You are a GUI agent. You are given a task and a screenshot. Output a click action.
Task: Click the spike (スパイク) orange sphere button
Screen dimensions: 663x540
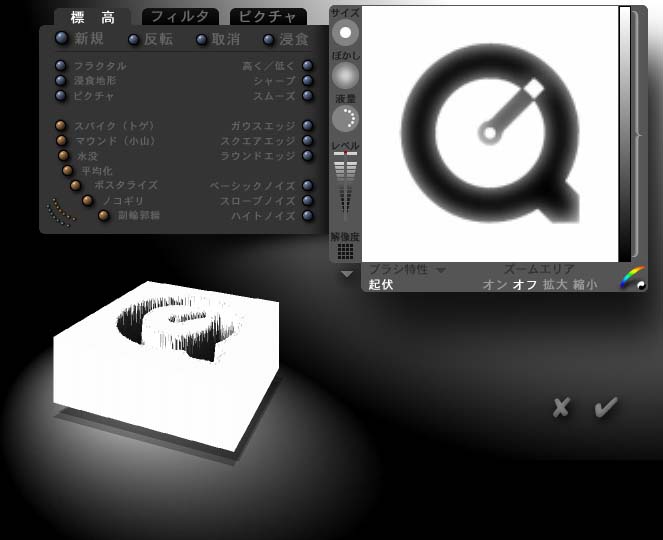[x=61, y=126]
